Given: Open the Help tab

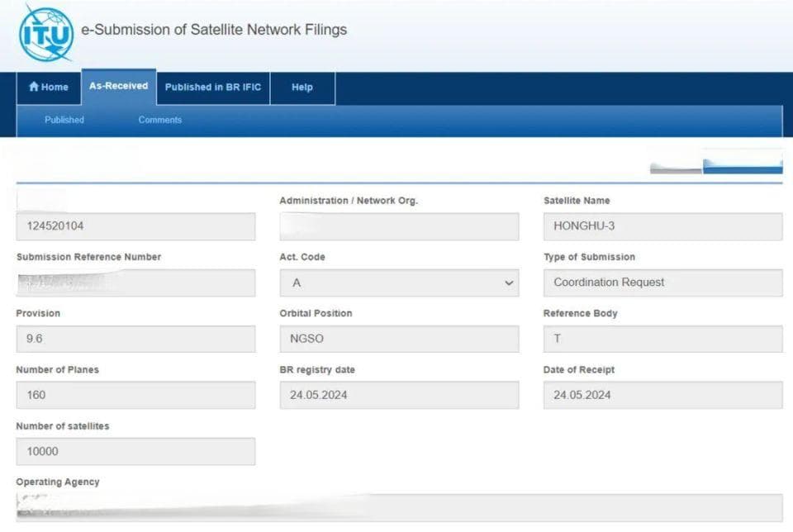Looking at the screenshot, I should click(302, 88).
